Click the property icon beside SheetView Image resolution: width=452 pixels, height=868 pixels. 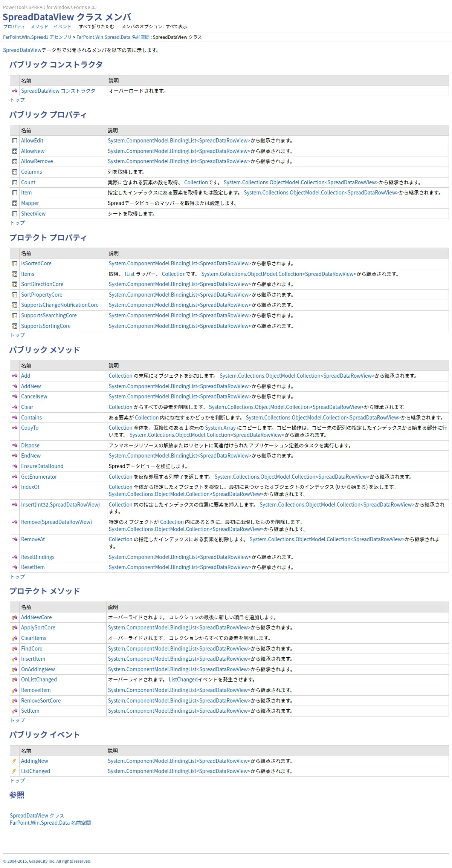click(x=15, y=214)
